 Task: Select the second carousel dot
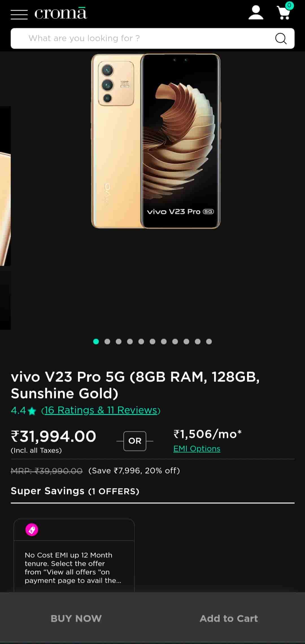tap(107, 342)
